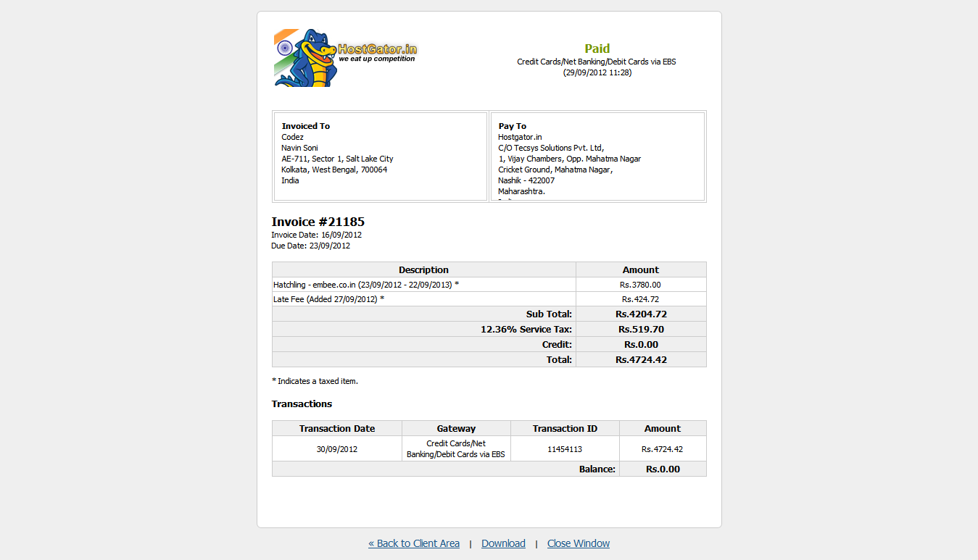Click the Sub Total label
Screen dimensions: 978x560
[x=550, y=314]
